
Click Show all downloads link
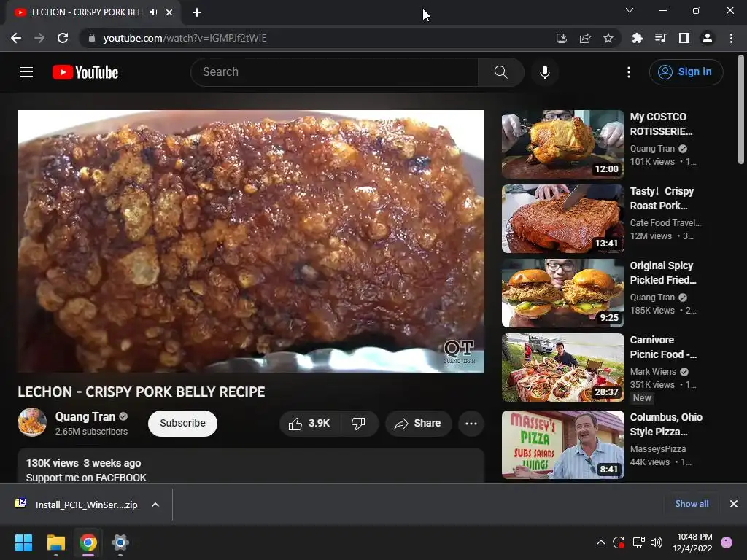(692, 504)
